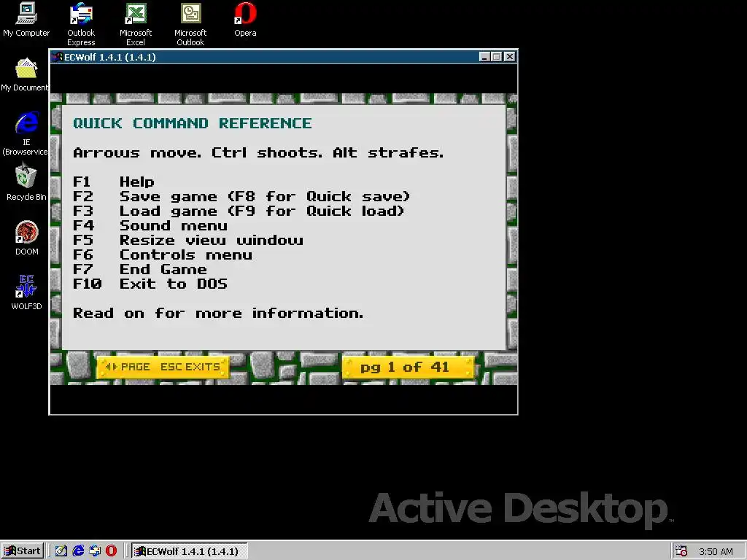Click the Start button
Image resolution: width=747 pixels, height=560 pixels.
[23, 551]
